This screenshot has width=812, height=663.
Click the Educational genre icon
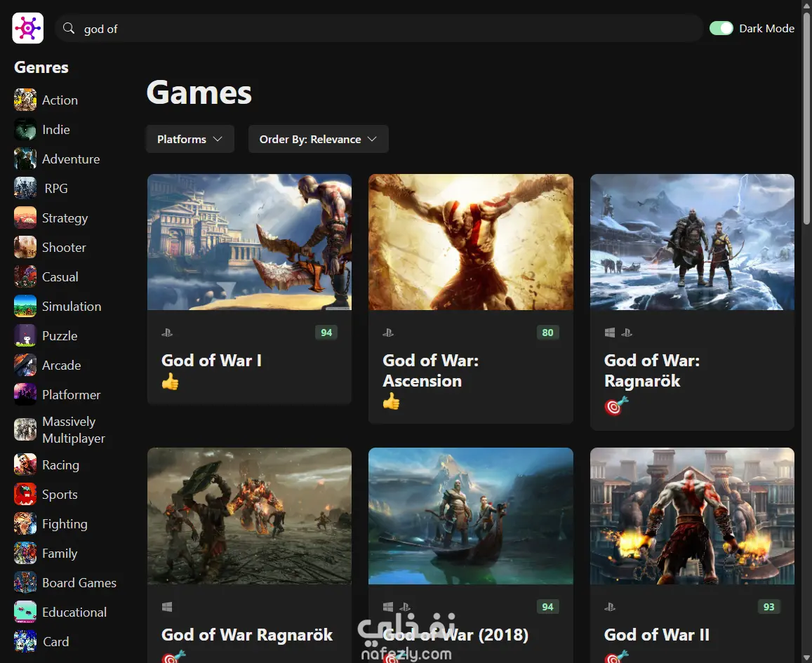(25, 612)
